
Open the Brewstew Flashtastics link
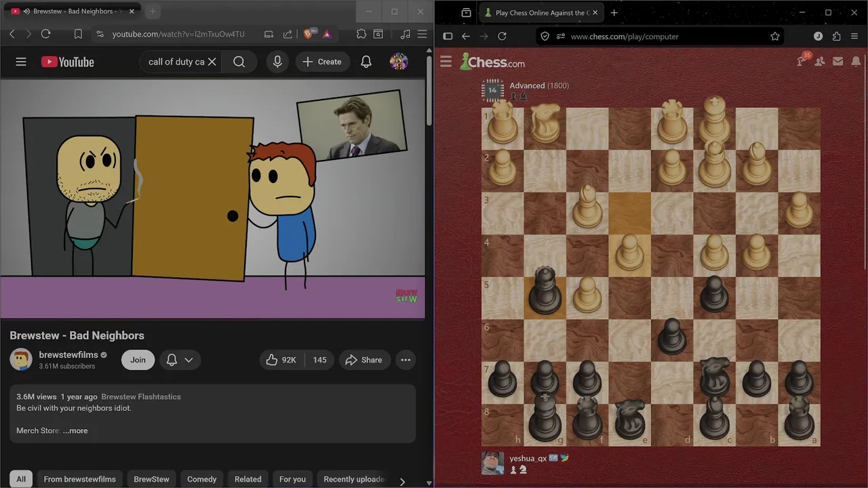(x=141, y=396)
